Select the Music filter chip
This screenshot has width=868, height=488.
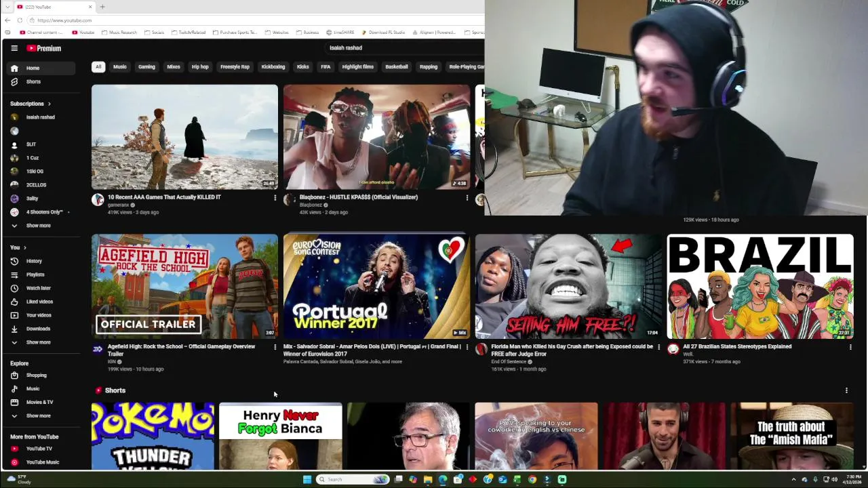click(120, 67)
